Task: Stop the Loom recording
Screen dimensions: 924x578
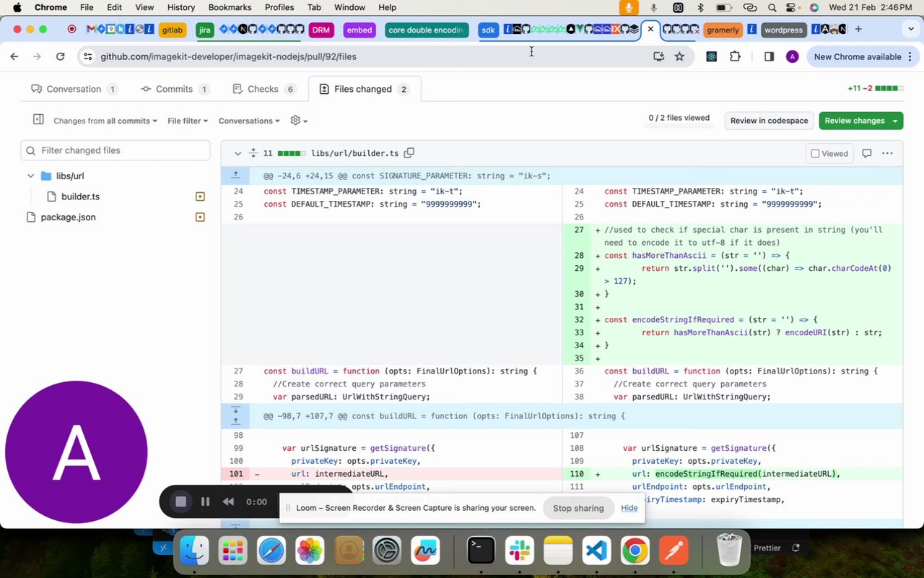Action: [x=180, y=501]
